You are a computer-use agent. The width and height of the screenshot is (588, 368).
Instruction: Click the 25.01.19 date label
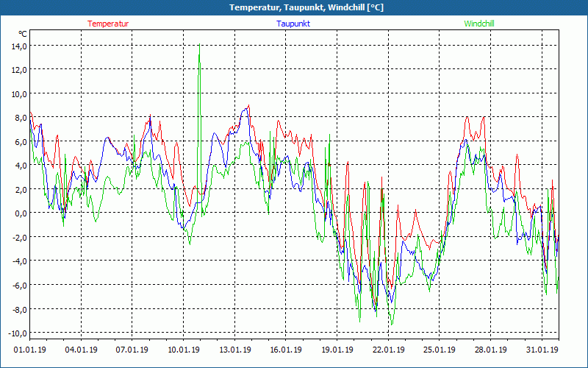(440, 350)
